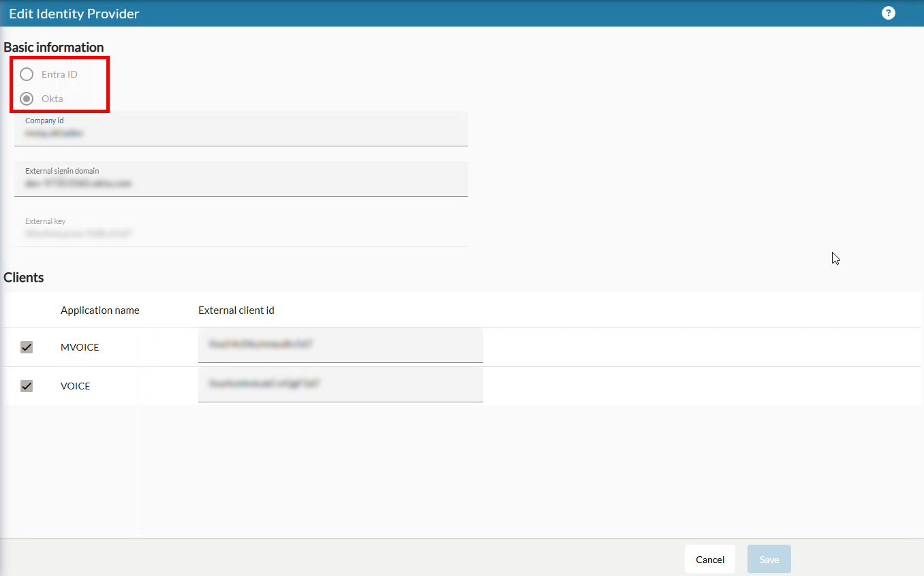Screen dimensions: 924x576
Task: Toggle the VOICE application checkbox
Action: (27, 386)
